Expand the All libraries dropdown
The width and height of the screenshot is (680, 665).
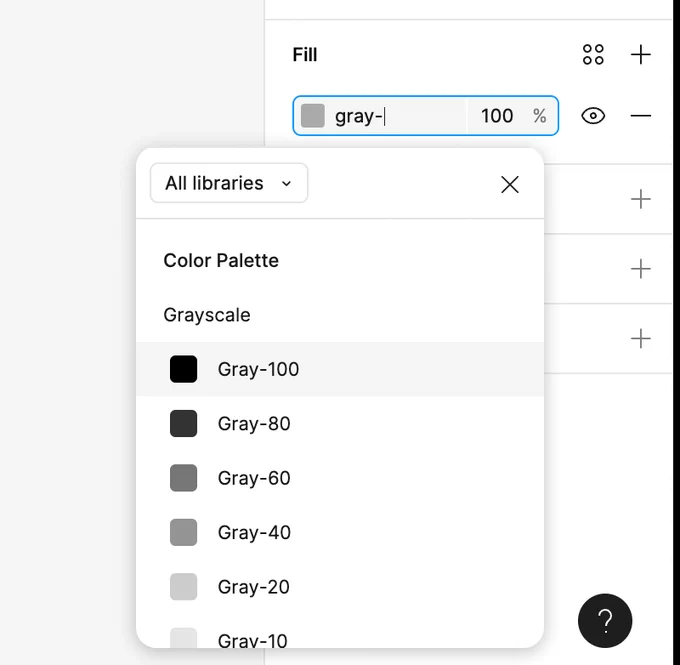229,183
